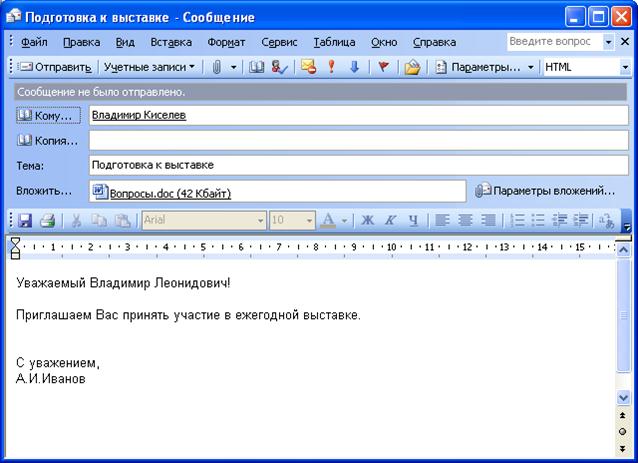Toggle numbered list
Viewport: 638px width, 463px height.
coord(517,221)
